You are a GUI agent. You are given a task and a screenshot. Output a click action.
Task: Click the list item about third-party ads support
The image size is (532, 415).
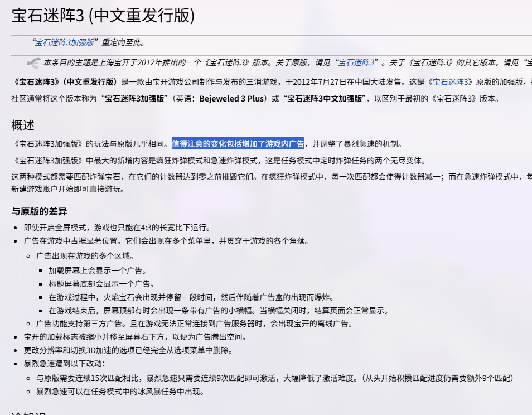pos(194,324)
